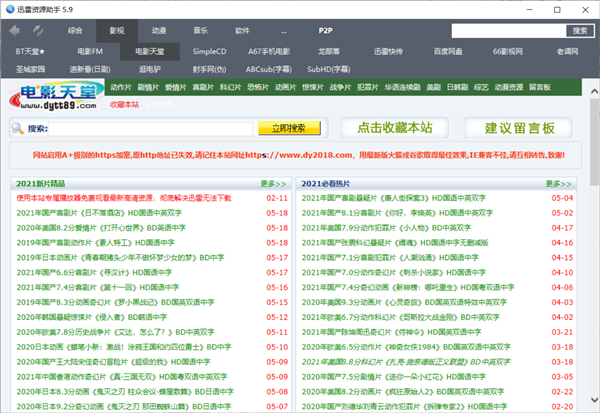The image size is (600, 413).
Task: Click the refresh icon in toolbar
Action: pyautogui.click(x=38, y=31)
